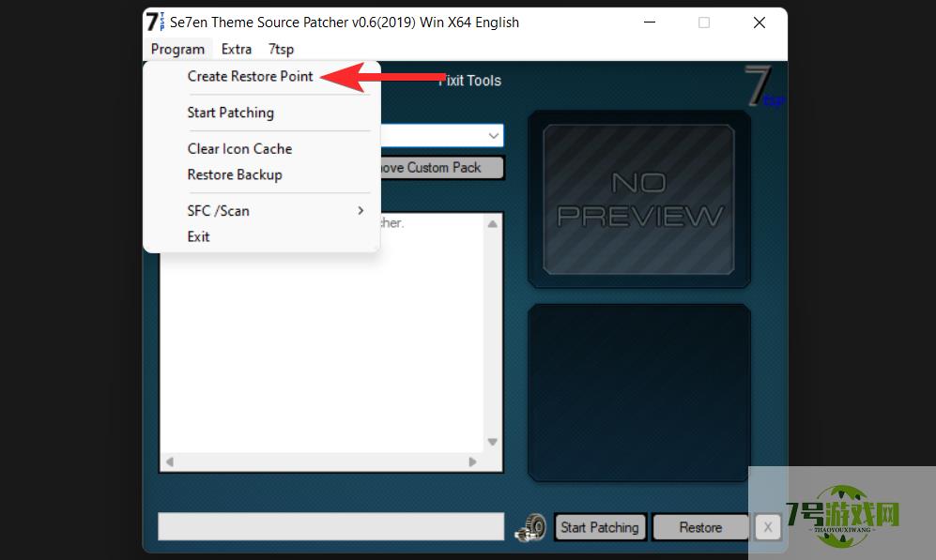Click the small X button beside Restore
Screen dimensions: 936x560
click(x=768, y=527)
